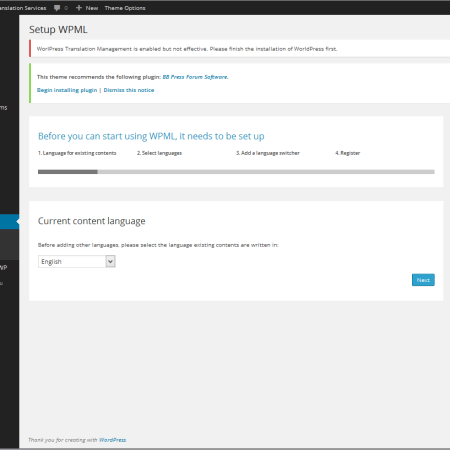Image resolution: width=450 pixels, height=450 pixels.
Task: Begin installing the recommended plugin
Action: [67, 90]
